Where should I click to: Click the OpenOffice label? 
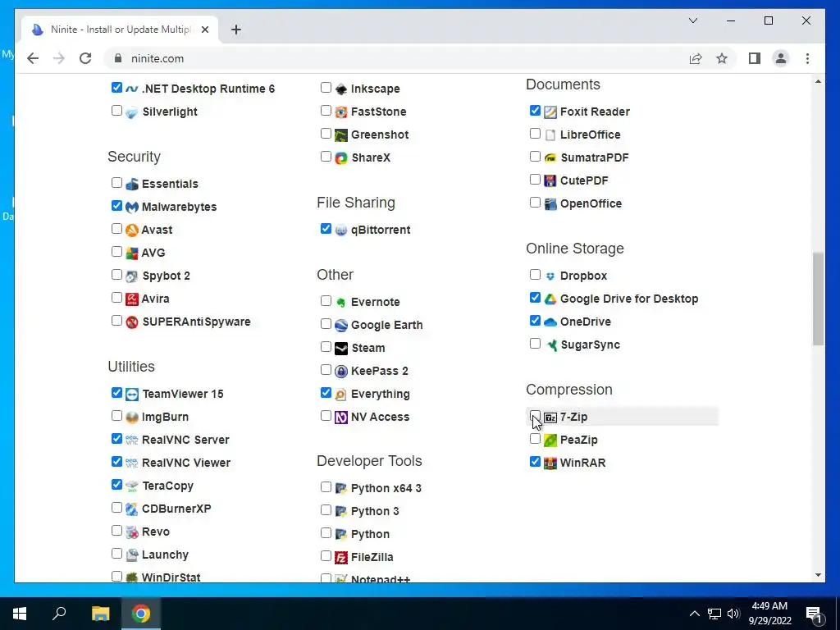591,203
